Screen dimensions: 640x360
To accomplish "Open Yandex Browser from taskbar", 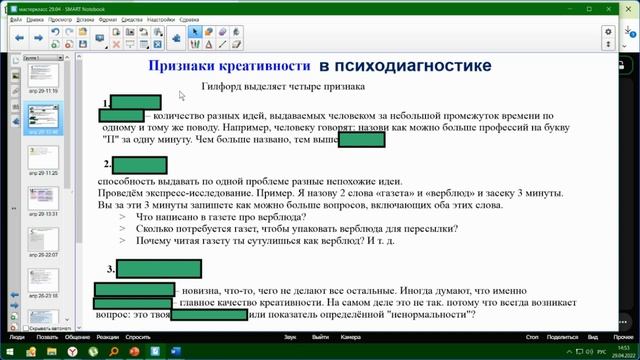I will point(72,351).
